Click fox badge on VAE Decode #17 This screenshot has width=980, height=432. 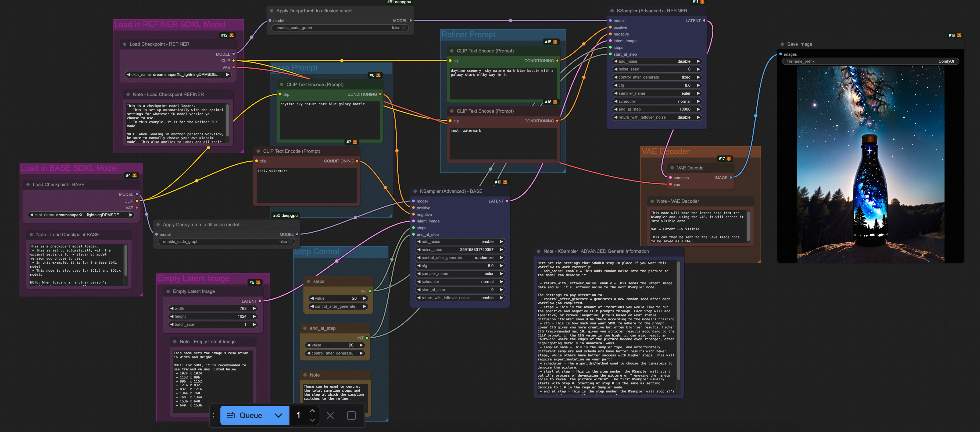(728, 159)
